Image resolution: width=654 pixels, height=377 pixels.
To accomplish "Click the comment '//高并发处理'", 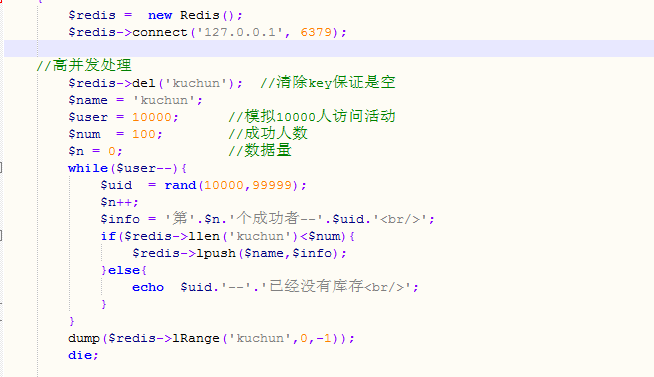I will [84, 65].
